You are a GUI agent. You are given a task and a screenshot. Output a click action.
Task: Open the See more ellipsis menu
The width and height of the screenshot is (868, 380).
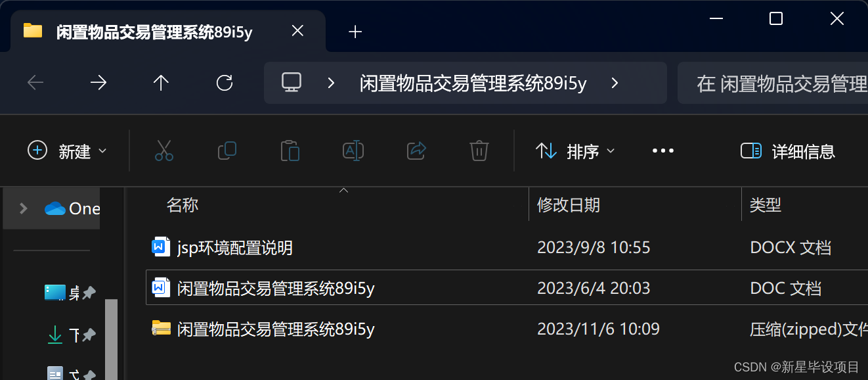coord(663,151)
